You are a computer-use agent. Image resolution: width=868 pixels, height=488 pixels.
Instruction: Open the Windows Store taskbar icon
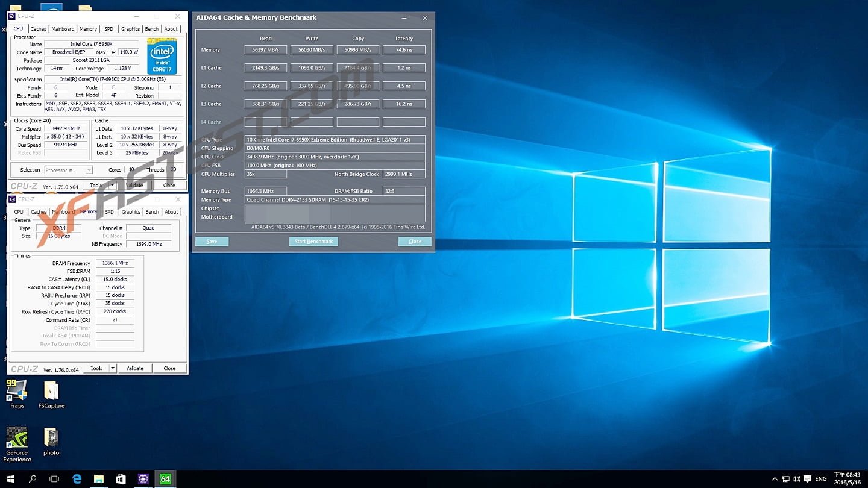[x=121, y=479]
